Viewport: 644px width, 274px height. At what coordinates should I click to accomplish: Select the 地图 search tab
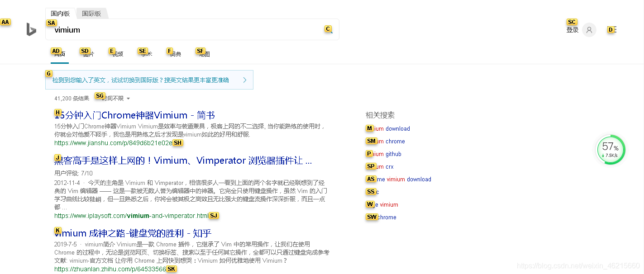pyautogui.click(x=204, y=54)
